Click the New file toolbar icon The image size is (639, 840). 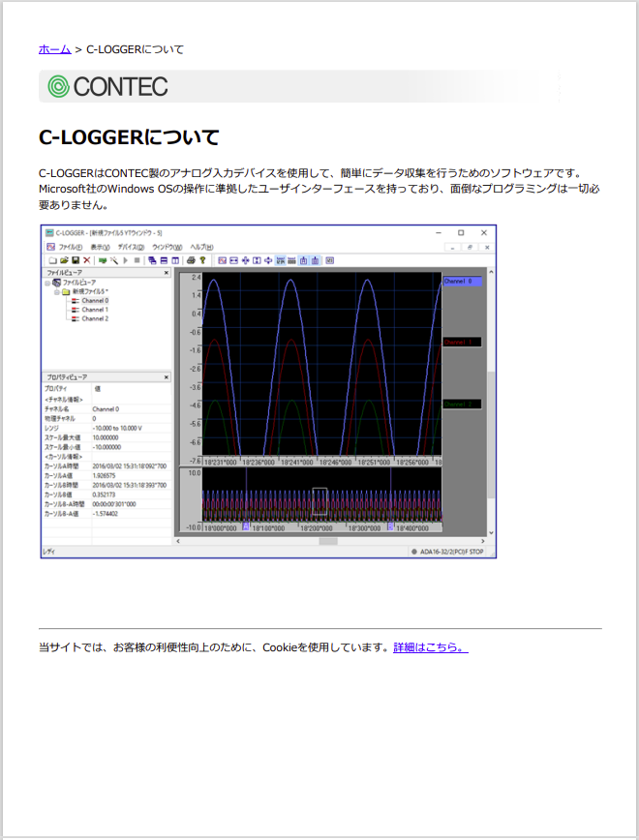tap(52, 260)
